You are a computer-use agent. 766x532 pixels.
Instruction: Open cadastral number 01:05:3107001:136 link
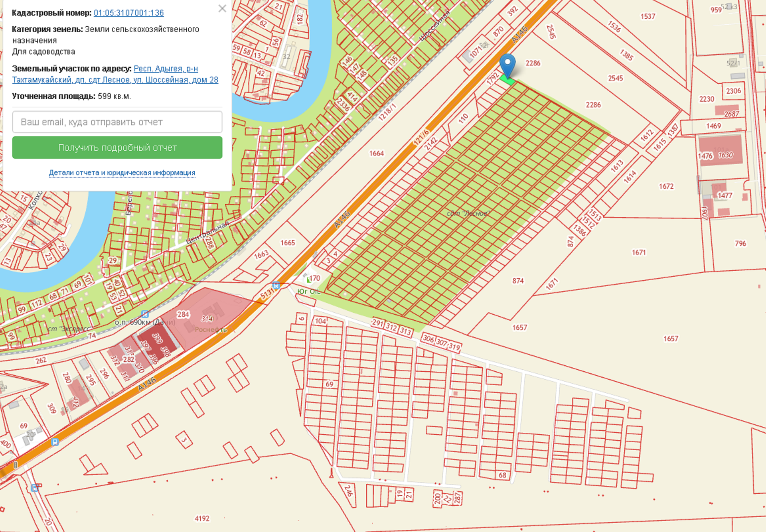pyautogui.click(x=128, y=13)
